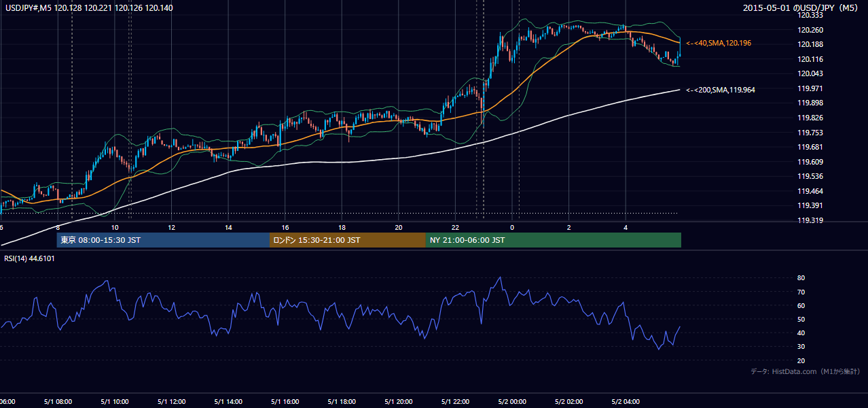Click price axis value 119.536
This screenshot has width=868, height=408.
810,176
